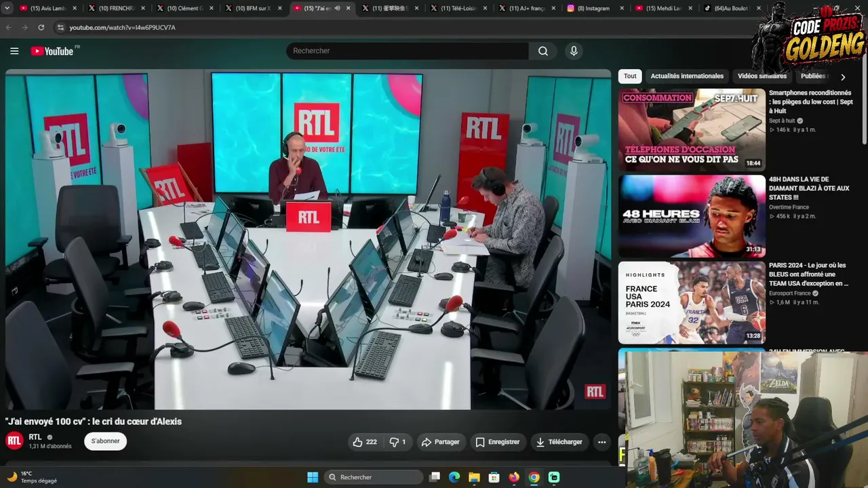This screenshot has width=868, height=488.
Task: Open the RTL channel avatar
Action: pos(14,441)
